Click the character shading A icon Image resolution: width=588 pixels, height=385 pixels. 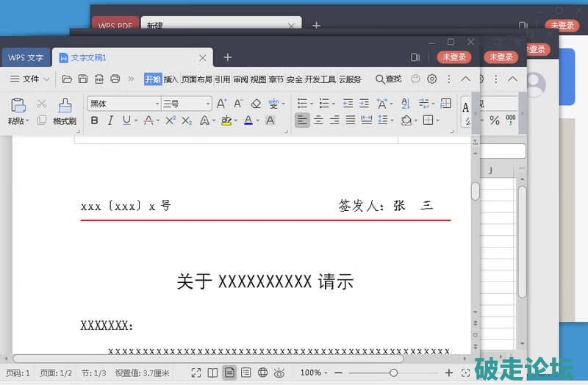point(270,120)
